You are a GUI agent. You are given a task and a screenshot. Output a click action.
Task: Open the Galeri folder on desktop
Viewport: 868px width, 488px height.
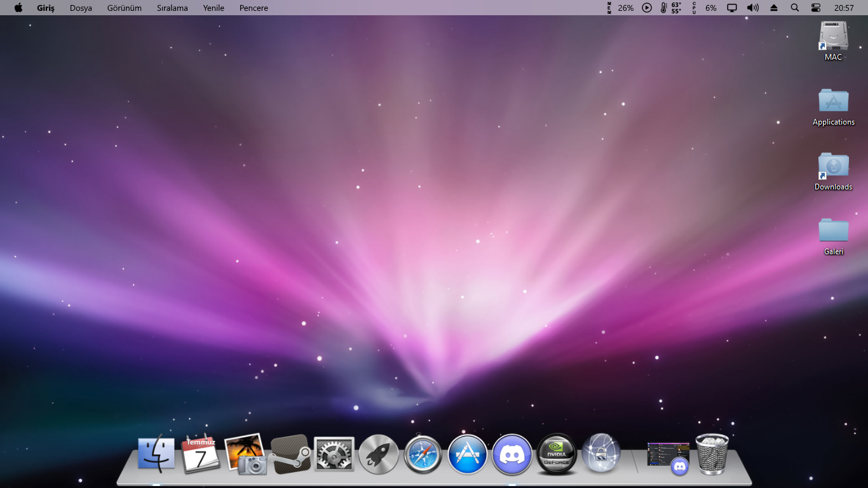(x=834, y=236)
